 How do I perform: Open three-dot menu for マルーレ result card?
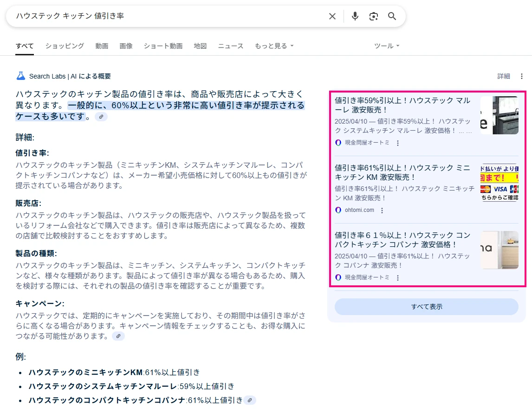[398, 143]
